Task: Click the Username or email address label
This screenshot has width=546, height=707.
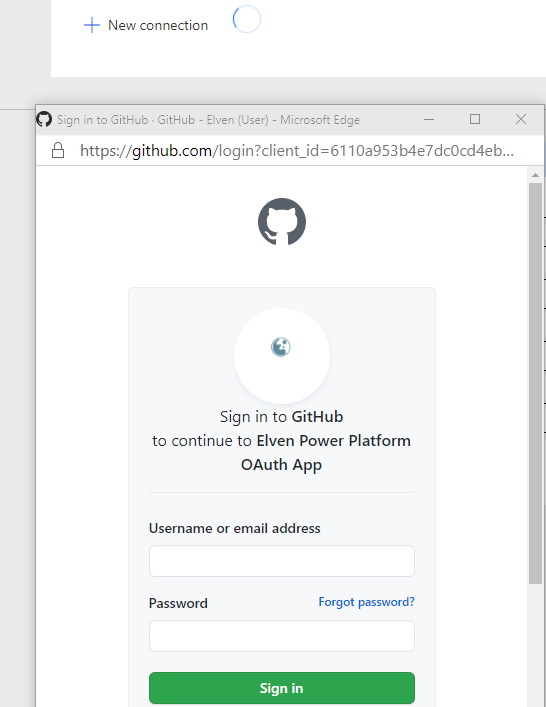Action: pos(234,528)
